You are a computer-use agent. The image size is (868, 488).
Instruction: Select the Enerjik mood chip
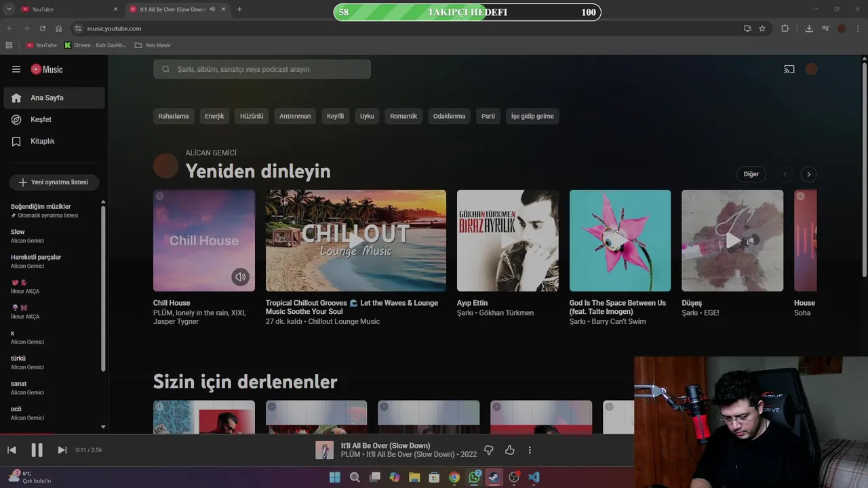pos(214,116)
